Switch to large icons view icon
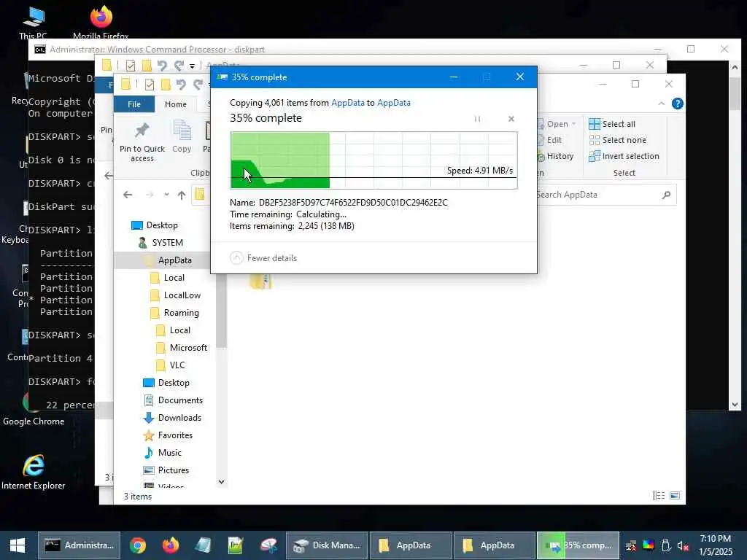 tap(675, 496)
